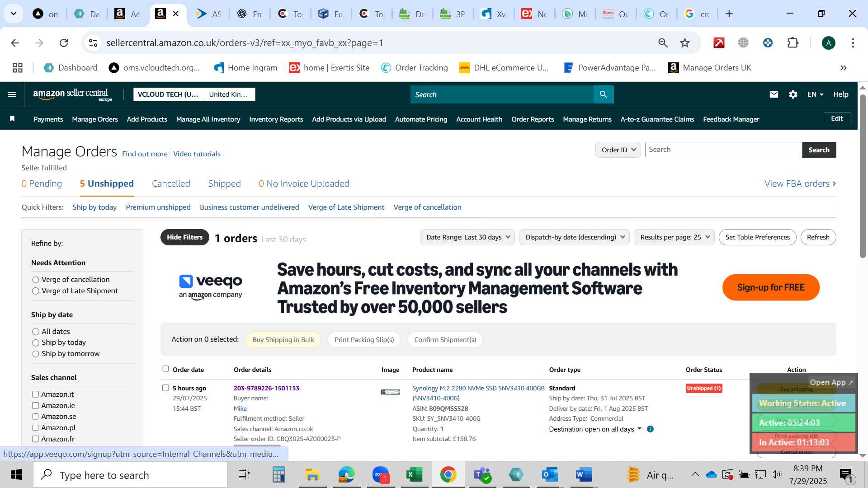This screenshot has width=868, height=488.
Task: Open Chrome extensions puzzle icon
Action: click(793, 43)
